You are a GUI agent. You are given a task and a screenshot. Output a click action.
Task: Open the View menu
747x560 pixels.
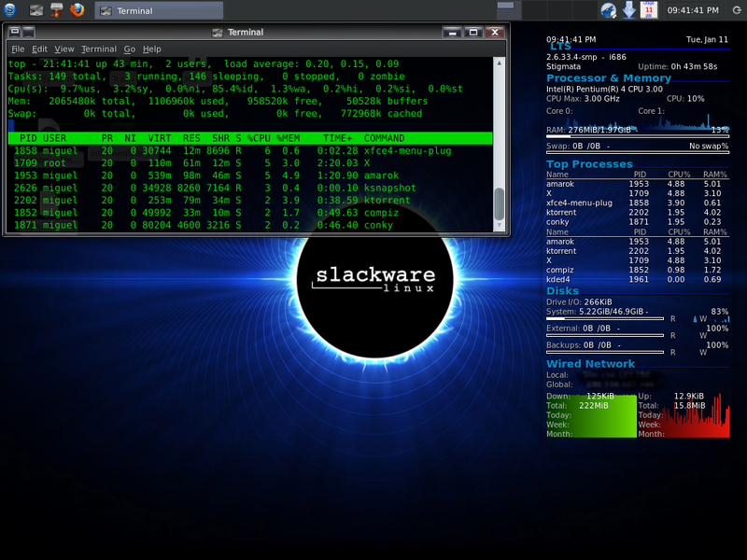(x=63, y=49)
